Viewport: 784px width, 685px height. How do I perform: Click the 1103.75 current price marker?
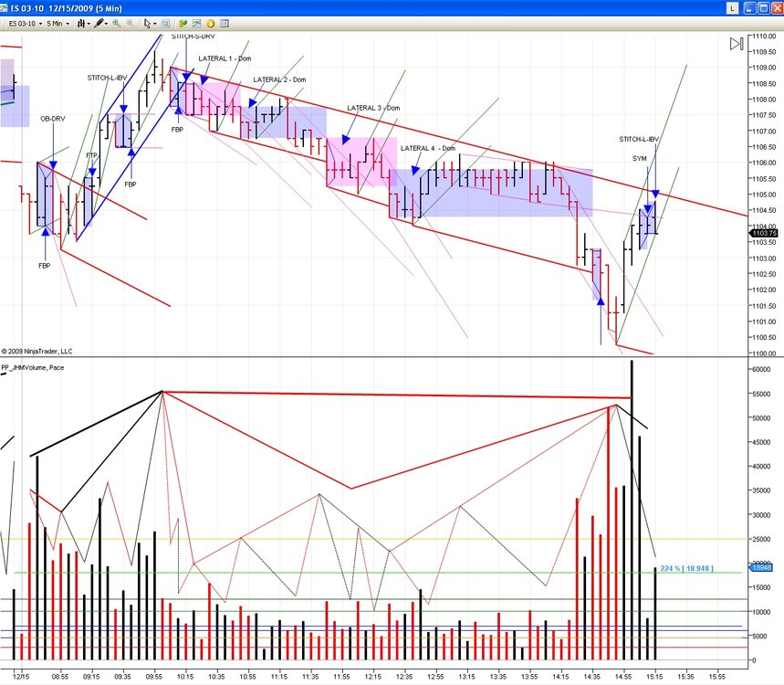[x=764, y=234]
